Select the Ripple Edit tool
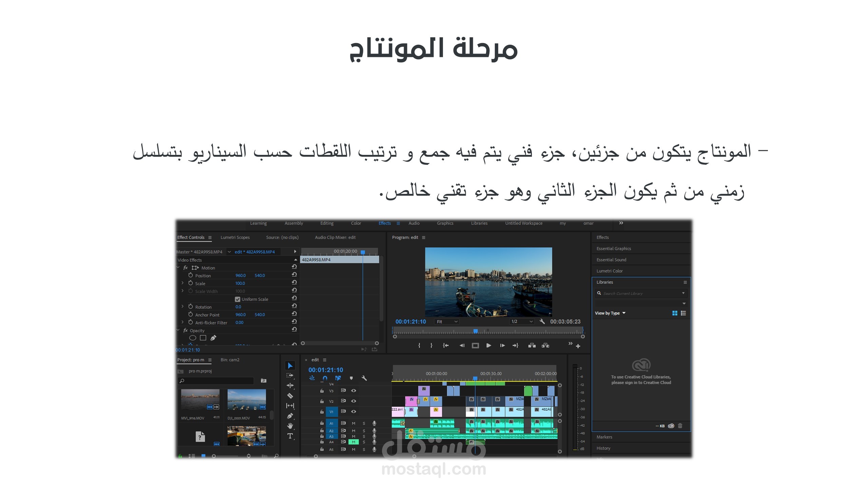Image resolution: width=868 pixels, height=488 pixels. coord(290,385)
